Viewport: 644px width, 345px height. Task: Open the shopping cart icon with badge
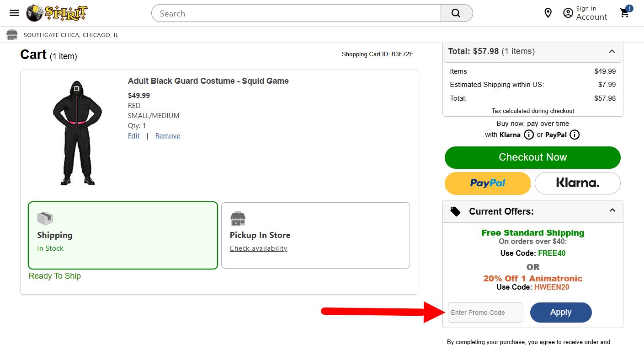[626, 12]
